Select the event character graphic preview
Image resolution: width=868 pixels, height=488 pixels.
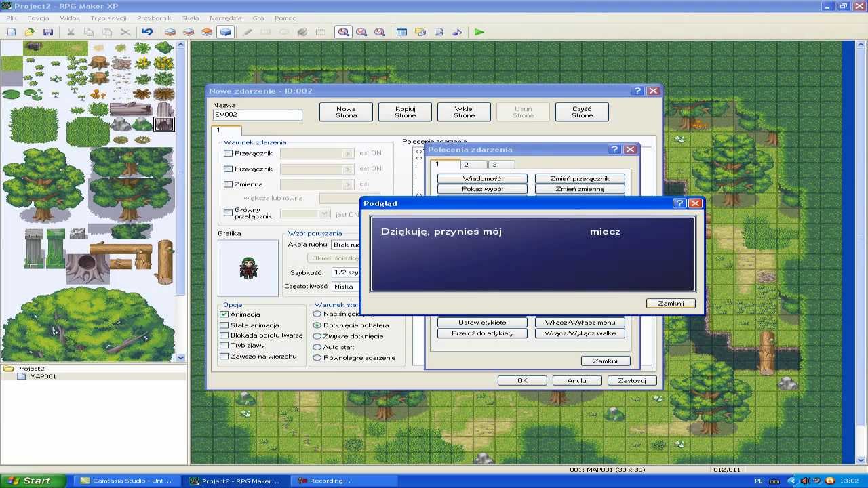pos(248,268)
